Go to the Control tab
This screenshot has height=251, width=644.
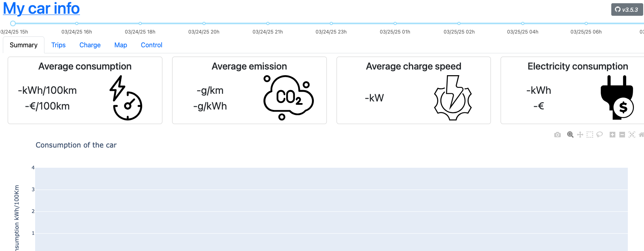click(x=152, y=45)
